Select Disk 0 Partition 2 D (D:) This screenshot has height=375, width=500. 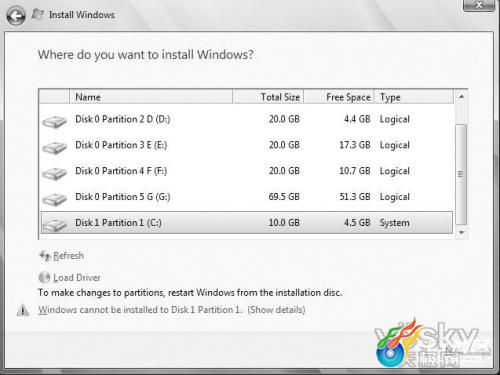click(x=247, y=119)
